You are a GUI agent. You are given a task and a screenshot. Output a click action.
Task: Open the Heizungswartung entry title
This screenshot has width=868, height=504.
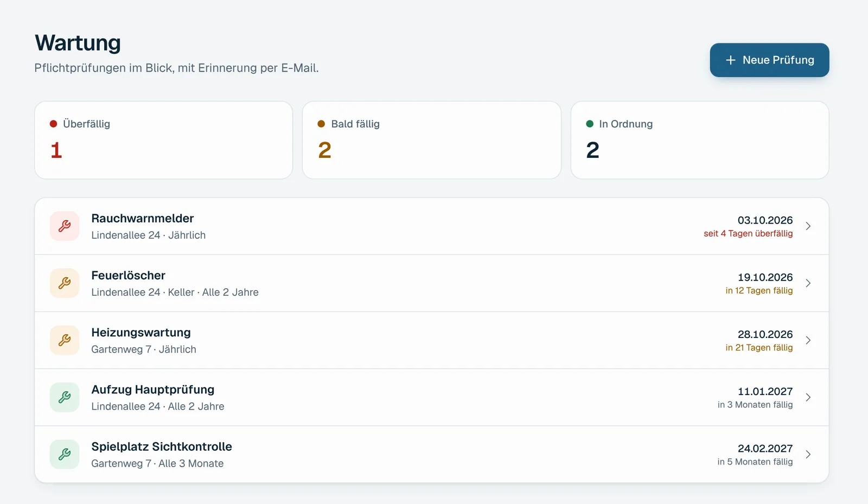point(141,332)
